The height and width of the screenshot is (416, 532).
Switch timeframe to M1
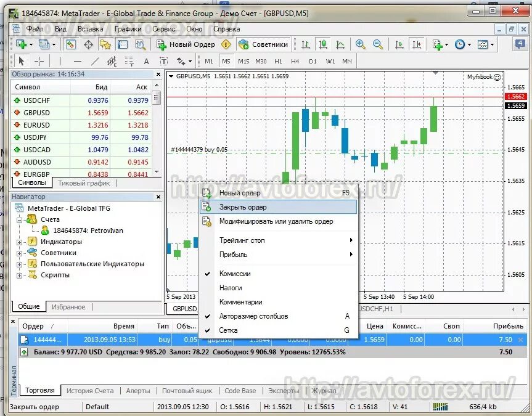pos(209,62)
